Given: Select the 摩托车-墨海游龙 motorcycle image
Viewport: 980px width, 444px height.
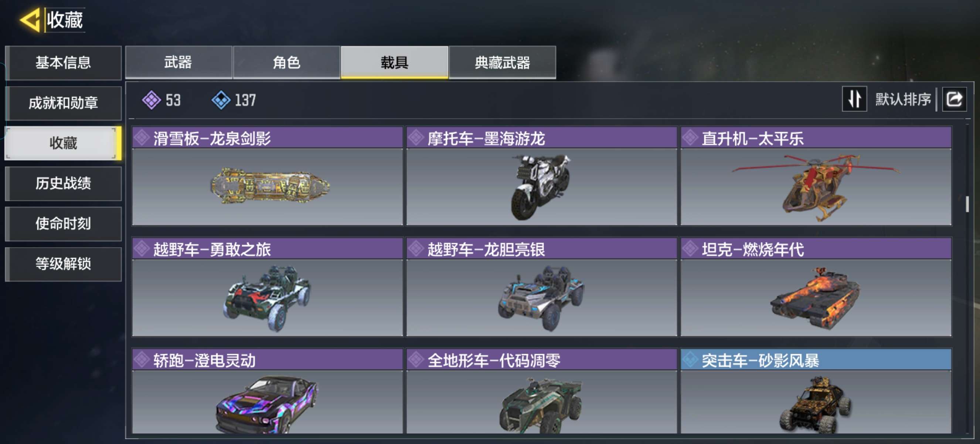Looking at the screenshot, I should [x=541, y=187].
